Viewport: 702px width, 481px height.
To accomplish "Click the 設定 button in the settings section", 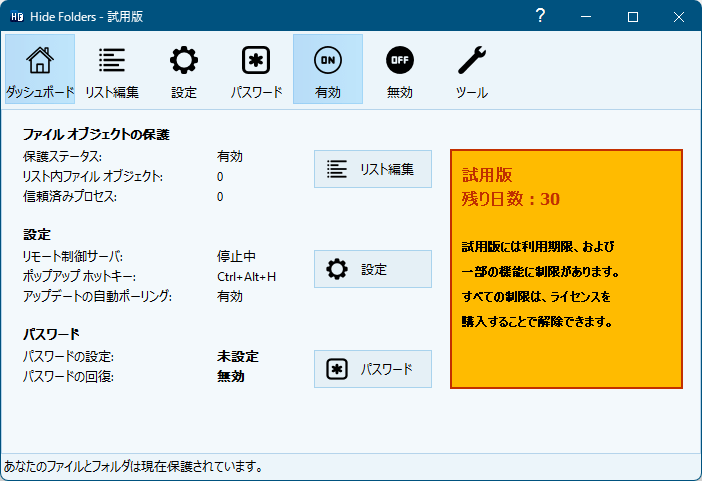I will 373,269.
